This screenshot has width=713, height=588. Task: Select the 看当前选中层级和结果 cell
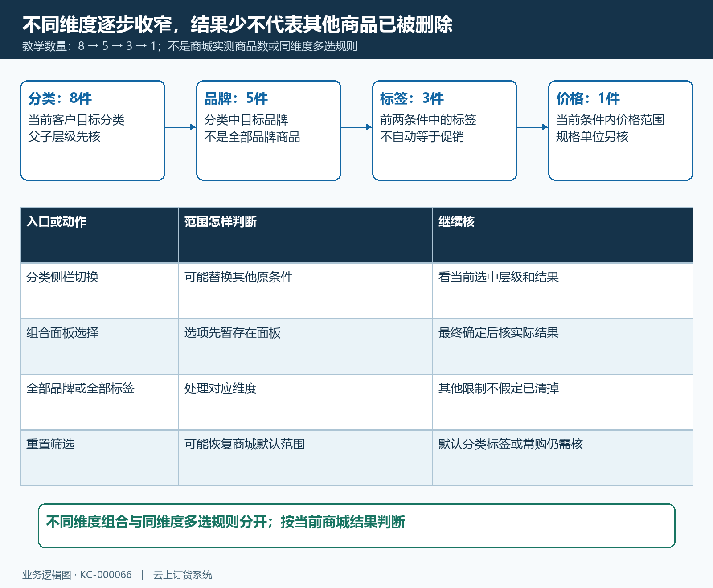[x=562, y=291]
